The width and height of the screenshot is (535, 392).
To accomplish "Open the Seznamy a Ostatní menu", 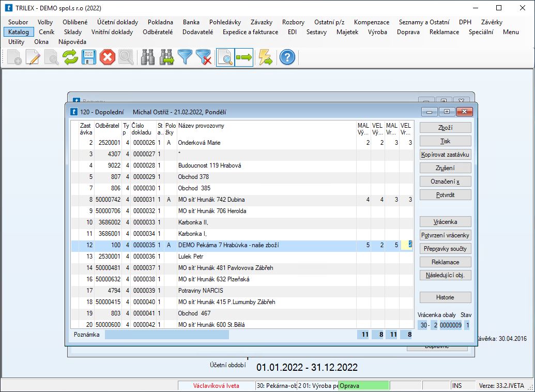I will pos(424,22).
